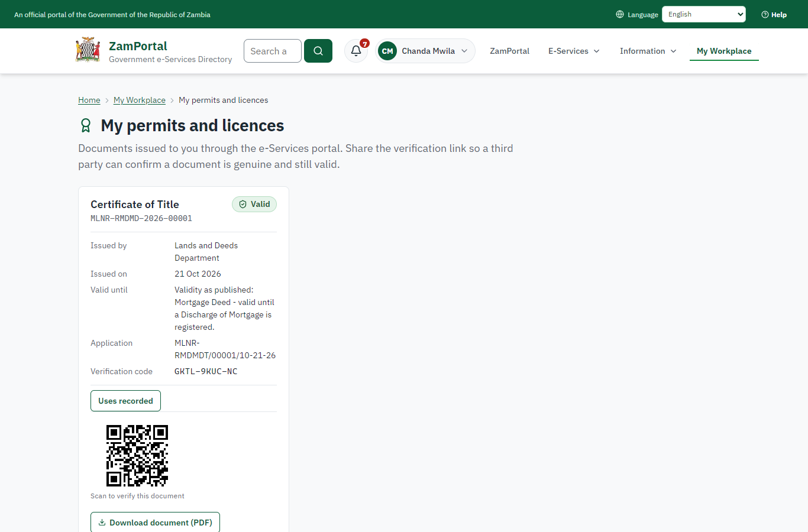Click the green search magnifier button
The height and width of the screenshot is (532, 808).
tap(318, 51)
